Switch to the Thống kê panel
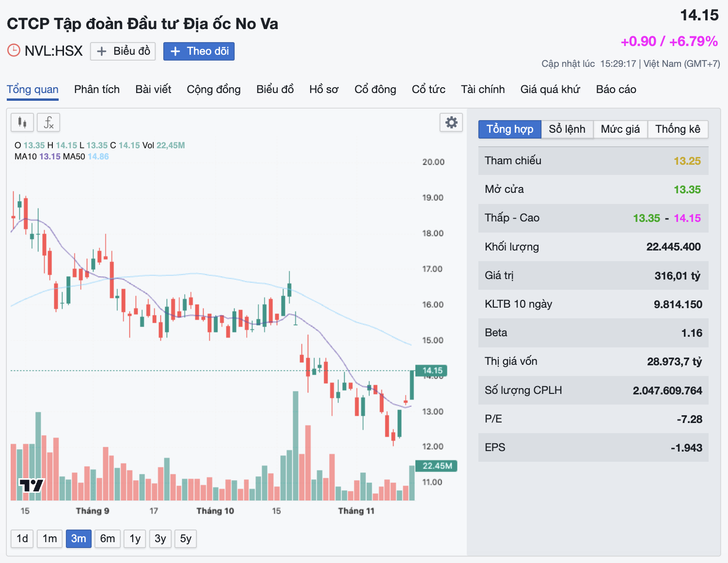 [678, 129]
